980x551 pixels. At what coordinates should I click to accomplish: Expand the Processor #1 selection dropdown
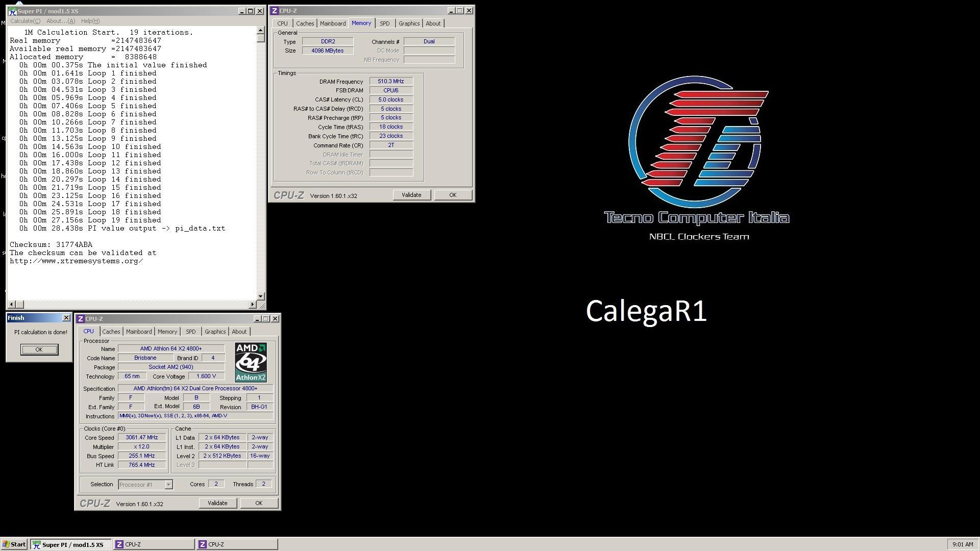point(168,485)
